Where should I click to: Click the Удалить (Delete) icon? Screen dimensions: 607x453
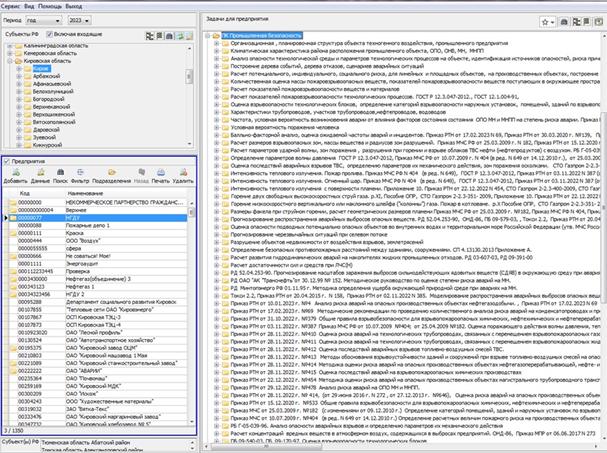(185, 172)
